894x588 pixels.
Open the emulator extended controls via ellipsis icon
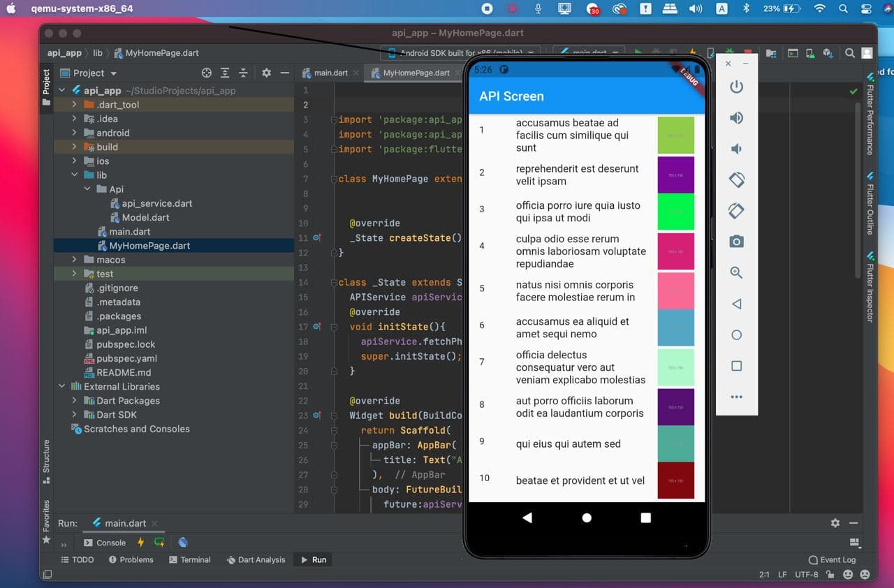pos(735,397)
